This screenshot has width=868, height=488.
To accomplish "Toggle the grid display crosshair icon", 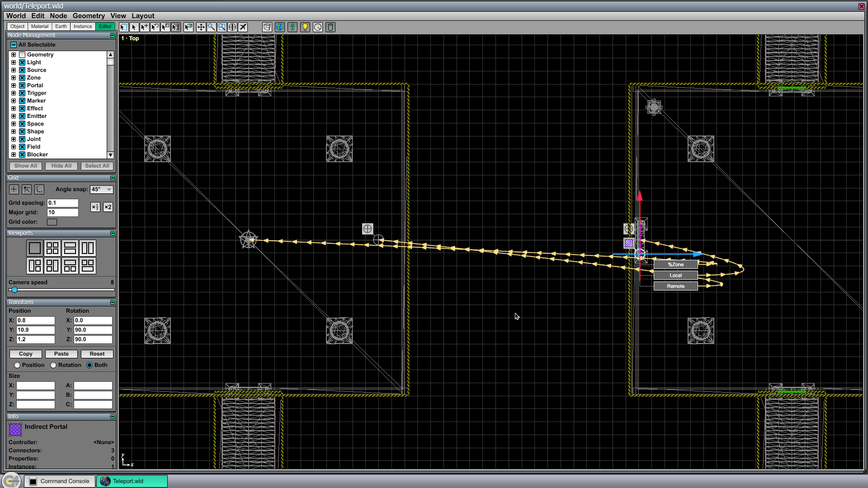I will click(14, 189).
